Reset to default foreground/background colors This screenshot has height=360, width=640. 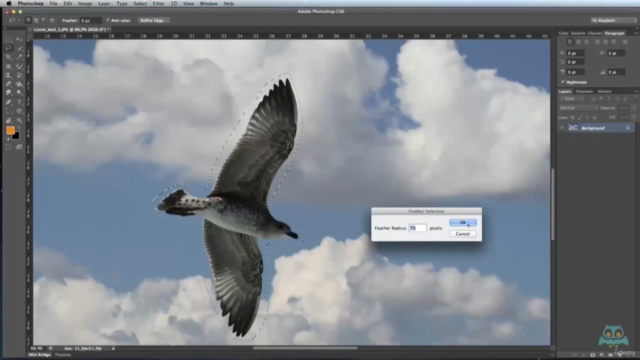pos(7,139)
